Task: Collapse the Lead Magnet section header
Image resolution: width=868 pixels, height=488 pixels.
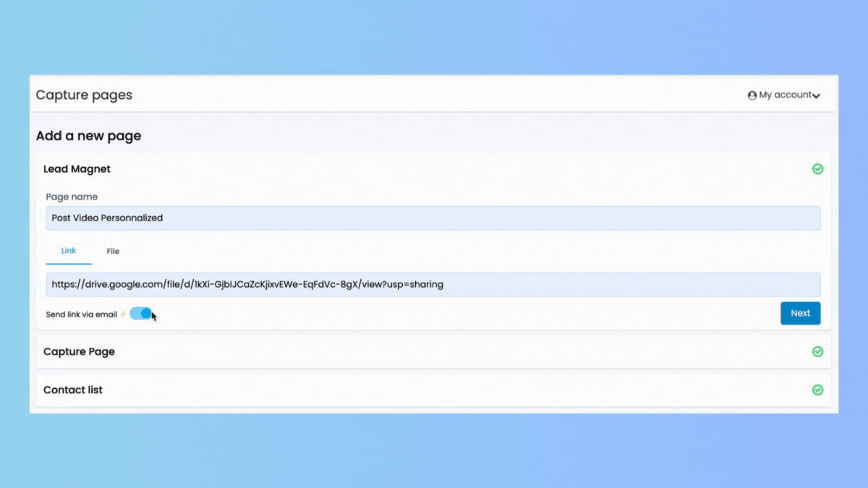Action: coord(77,169)
